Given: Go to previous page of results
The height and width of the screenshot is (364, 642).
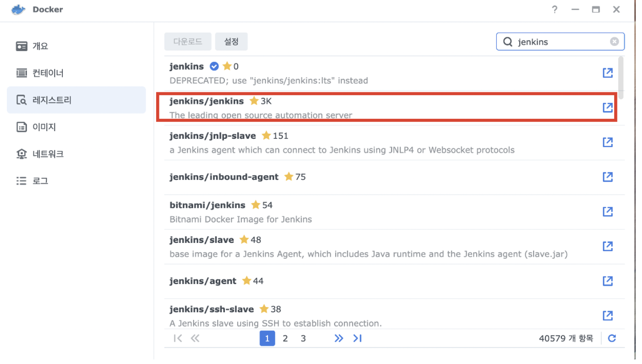Looking at the screenshot, I should pyautogui.click(x=195, y=338).
